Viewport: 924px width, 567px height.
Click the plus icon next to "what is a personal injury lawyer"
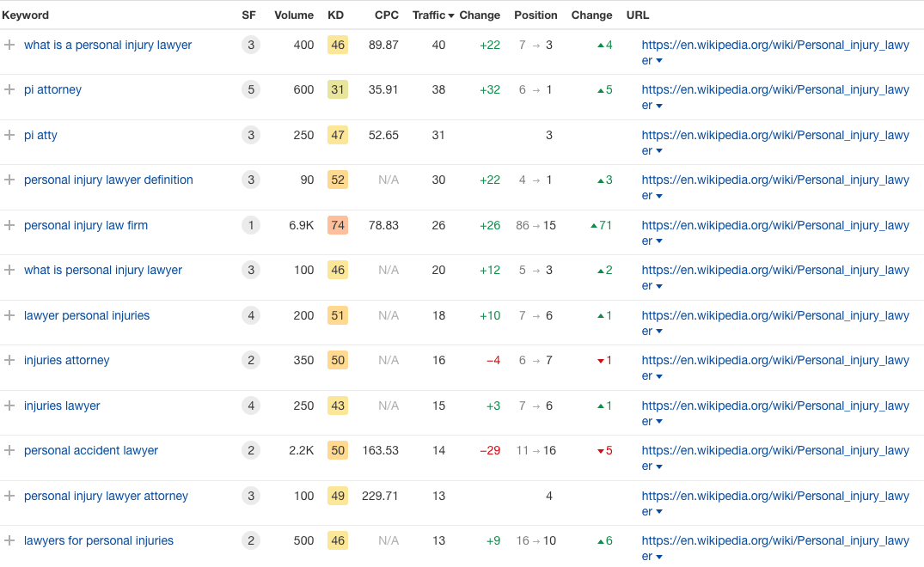pos(9,45)
